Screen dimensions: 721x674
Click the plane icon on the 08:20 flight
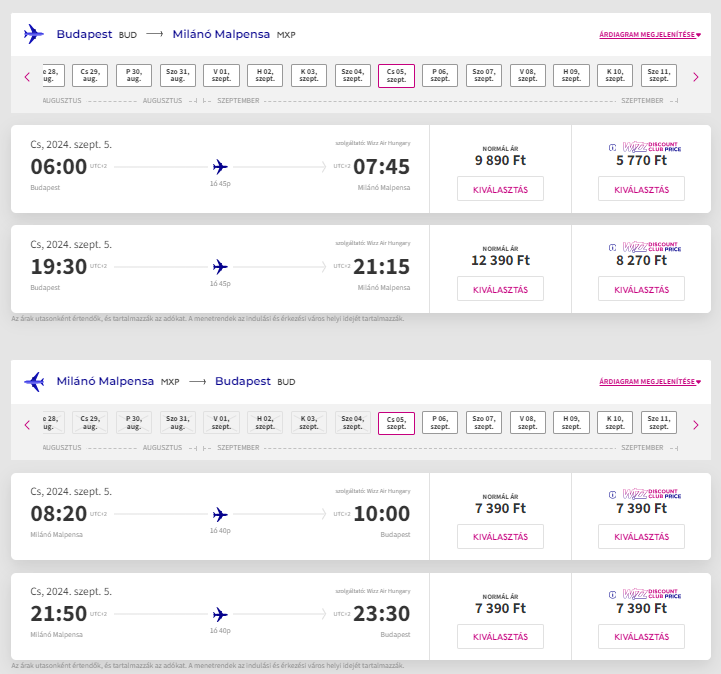[x=221, y=514]
